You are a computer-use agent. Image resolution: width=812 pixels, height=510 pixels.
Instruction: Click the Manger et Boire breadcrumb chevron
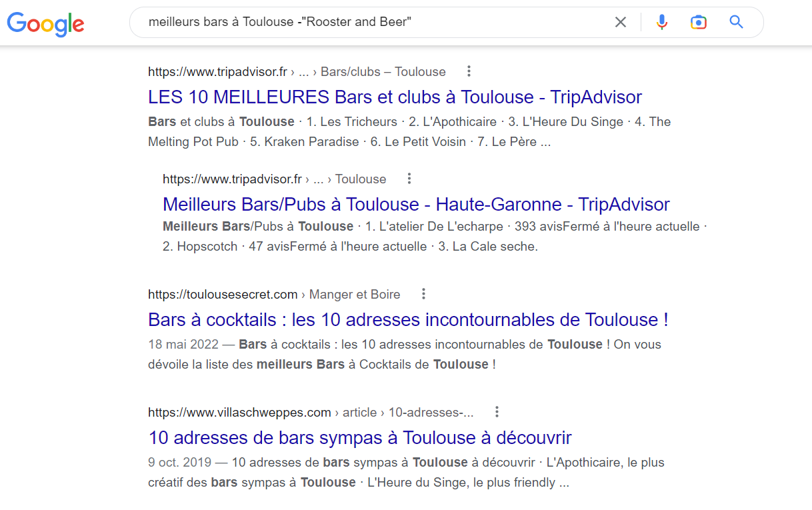pyautogui.click(x=303, y=294)
